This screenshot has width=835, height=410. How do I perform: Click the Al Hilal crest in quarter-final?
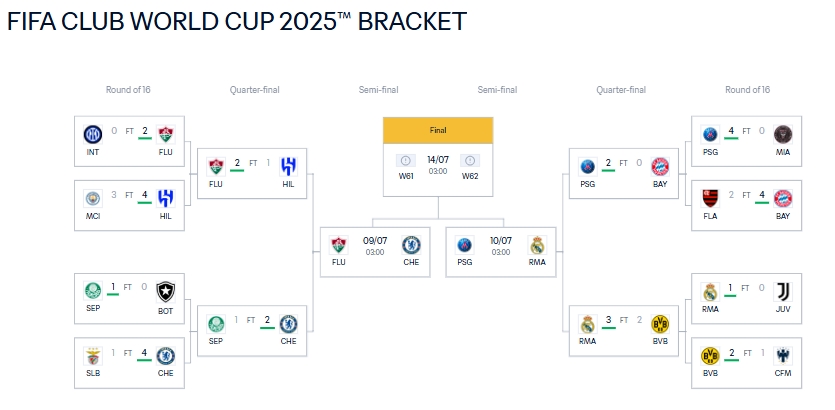coord(288,165)
